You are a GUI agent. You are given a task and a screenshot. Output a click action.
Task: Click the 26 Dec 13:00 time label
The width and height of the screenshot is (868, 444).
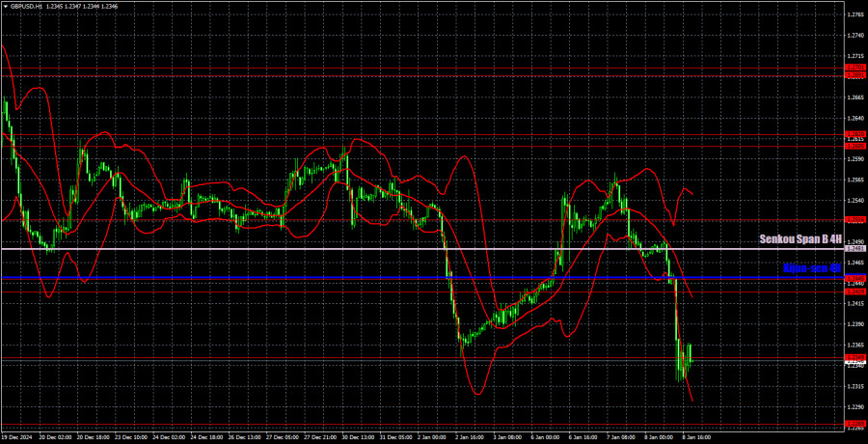245,437
